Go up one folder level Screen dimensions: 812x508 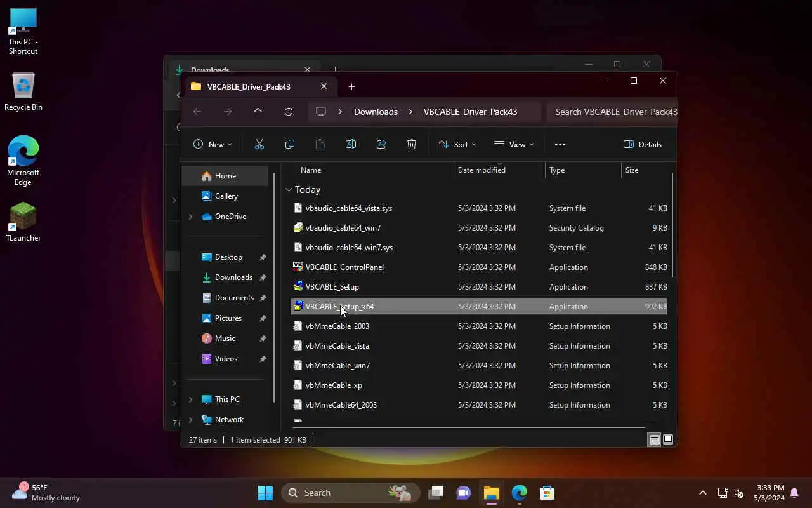point(258,112)
